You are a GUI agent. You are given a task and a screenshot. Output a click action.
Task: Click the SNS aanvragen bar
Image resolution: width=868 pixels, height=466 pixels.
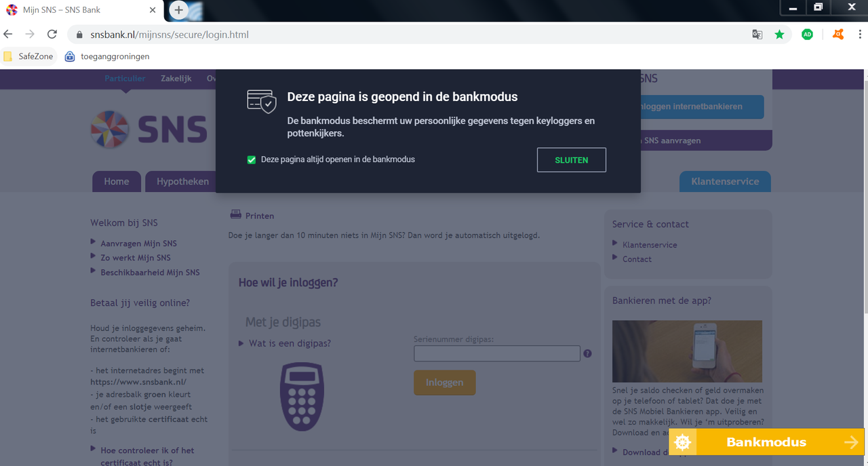pyautogui.click(x=705, y=140)
